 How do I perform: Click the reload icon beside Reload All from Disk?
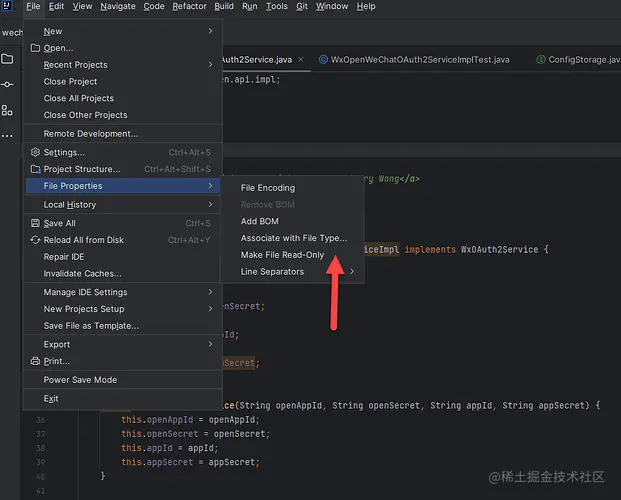pyautogui.click(x=35, y=240)
